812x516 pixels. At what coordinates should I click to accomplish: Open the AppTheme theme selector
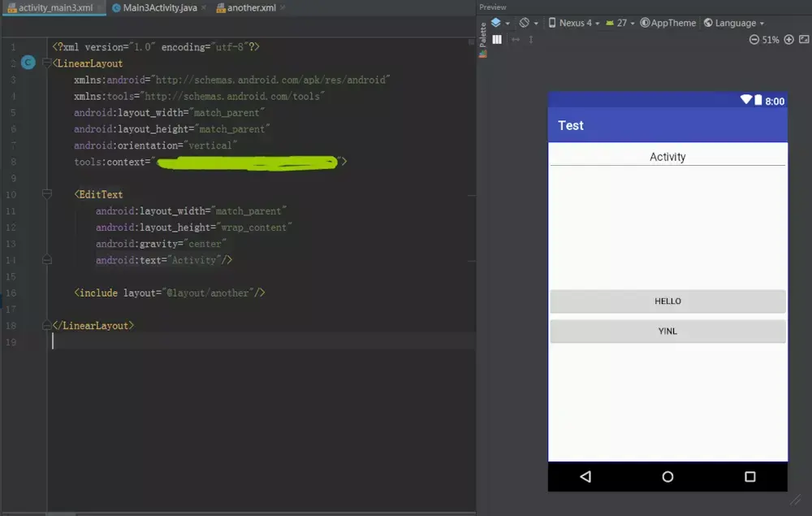point(668,23)
